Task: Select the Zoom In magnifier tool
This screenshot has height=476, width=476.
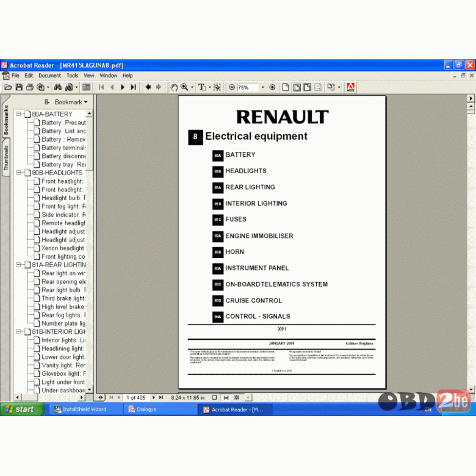Action: (x=184, y=87)
